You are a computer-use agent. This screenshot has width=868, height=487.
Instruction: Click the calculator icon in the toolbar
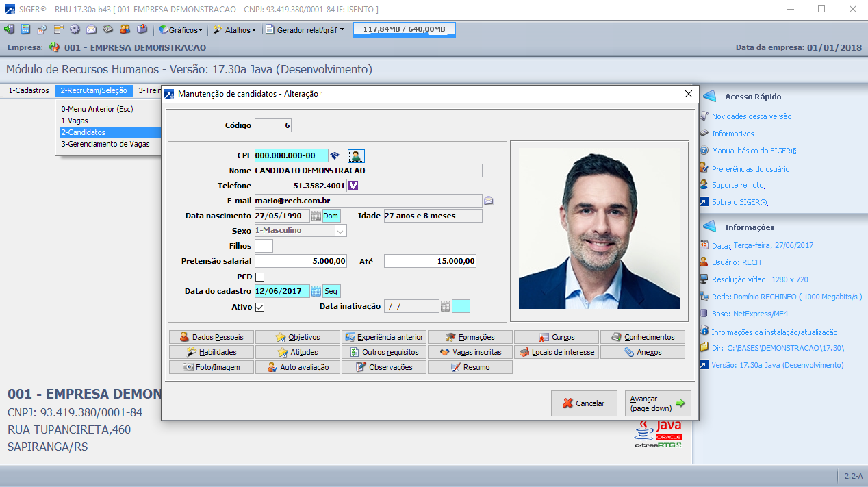(x=25, y=29)
